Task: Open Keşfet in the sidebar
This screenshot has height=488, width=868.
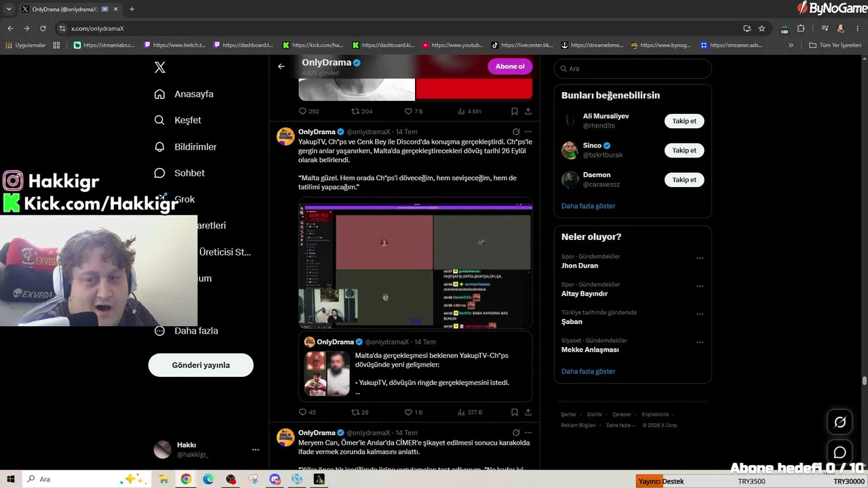Action: (178, 120)
